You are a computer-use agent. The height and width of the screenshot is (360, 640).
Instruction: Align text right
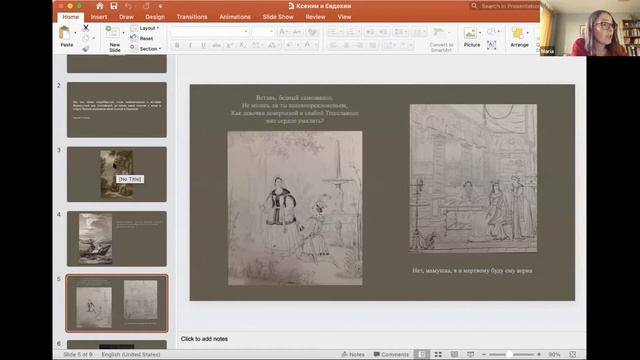click(x=360, y=45)
